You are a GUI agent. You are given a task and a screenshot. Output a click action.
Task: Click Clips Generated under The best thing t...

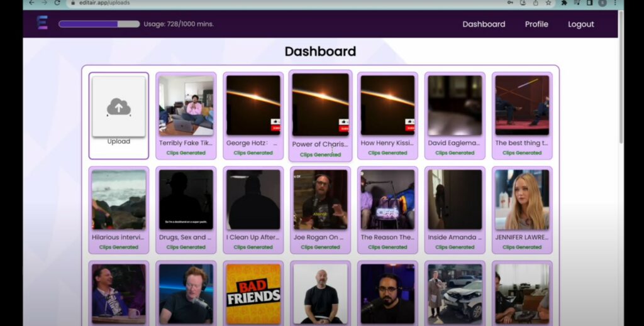pyautogui.click(x=522, y=153)
